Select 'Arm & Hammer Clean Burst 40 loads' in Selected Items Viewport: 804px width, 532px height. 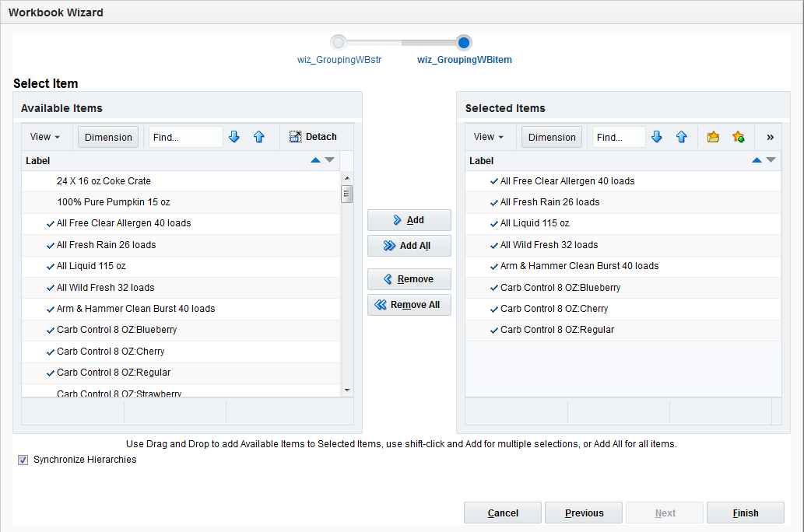click(x=623, y=266)
